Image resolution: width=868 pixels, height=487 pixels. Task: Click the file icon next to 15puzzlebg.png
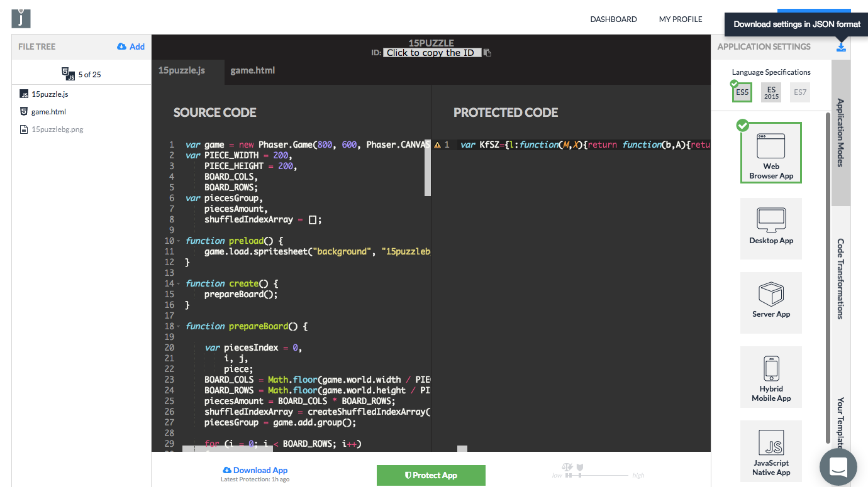(x=24, y=129)
